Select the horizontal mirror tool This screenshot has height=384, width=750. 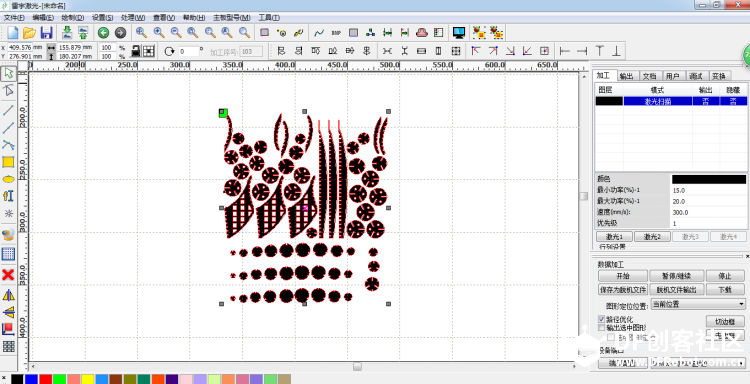click(x=8, y=295)
